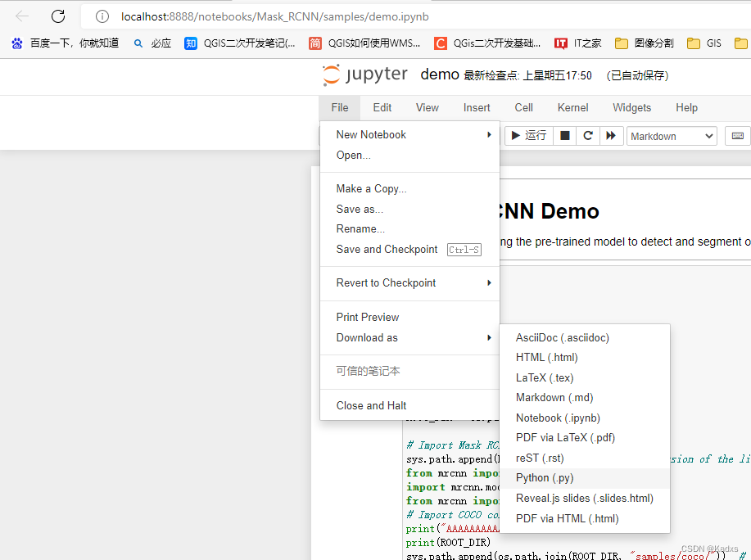Select Print Preview
This screenshot has height=560, width=751.
410,317
